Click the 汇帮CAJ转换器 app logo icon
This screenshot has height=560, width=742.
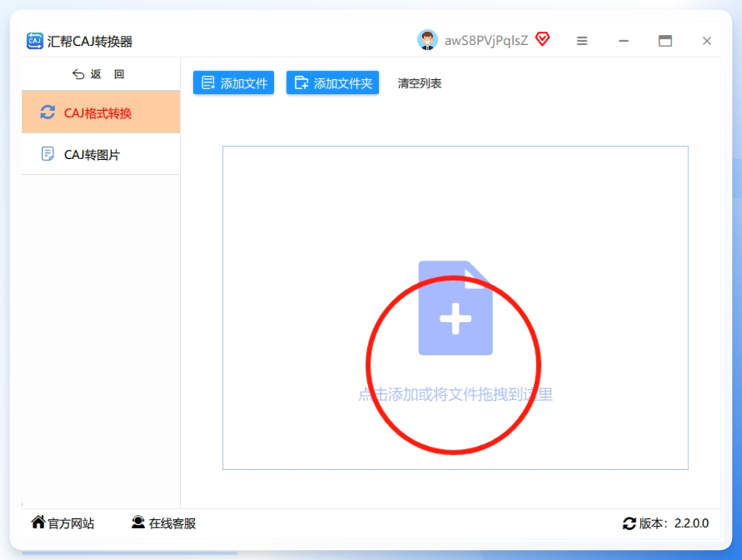[x=35, y=41]
